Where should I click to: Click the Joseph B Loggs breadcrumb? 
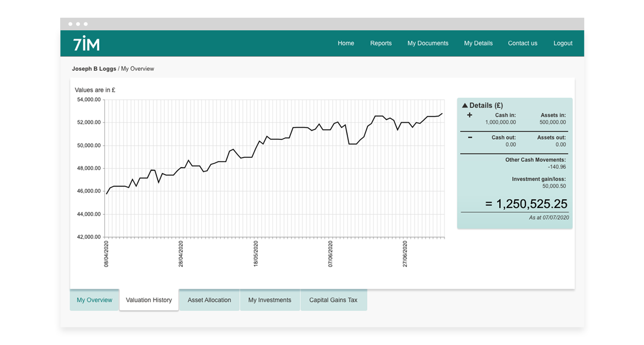[x=94, y=69]
